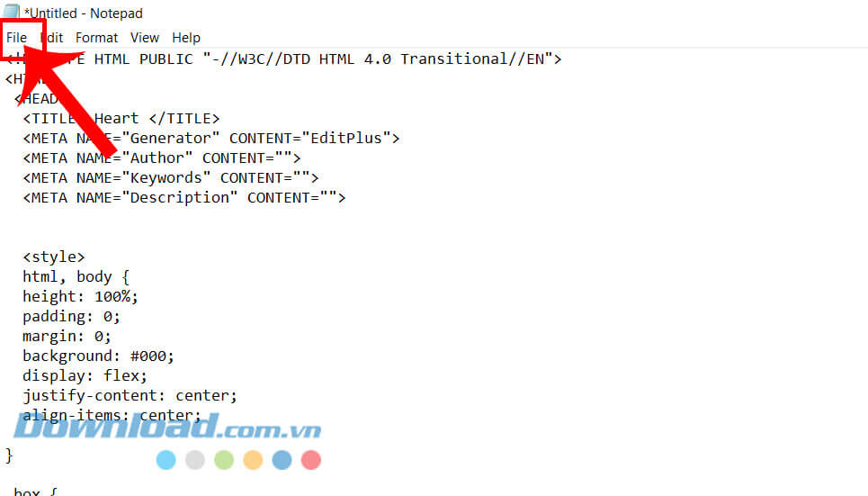Click the green dot under the watermark
The image size is (868, 496).
[224, 460]
